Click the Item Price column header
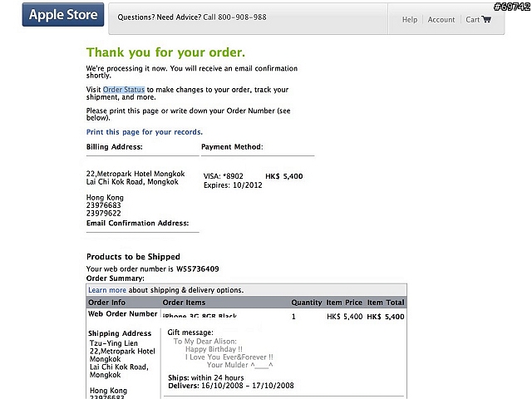This screenshot has width=532, height=399. pos(344,303)
